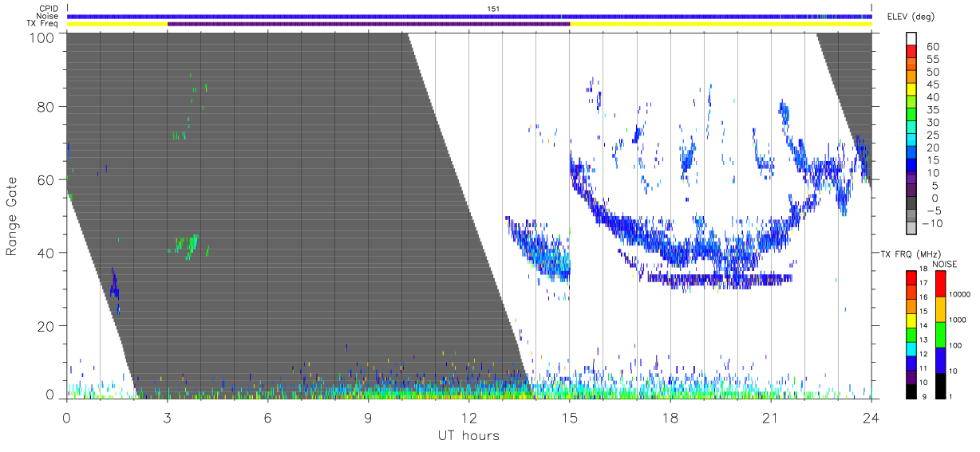Click the purple section of the TX Freq strip
The height and width of the screenshot is (452, 980).
coord(369,24)
